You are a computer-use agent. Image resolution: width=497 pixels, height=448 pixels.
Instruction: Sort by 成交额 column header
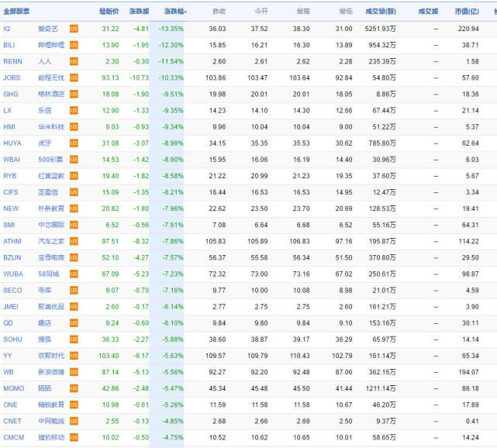click(x=428, y=12)
